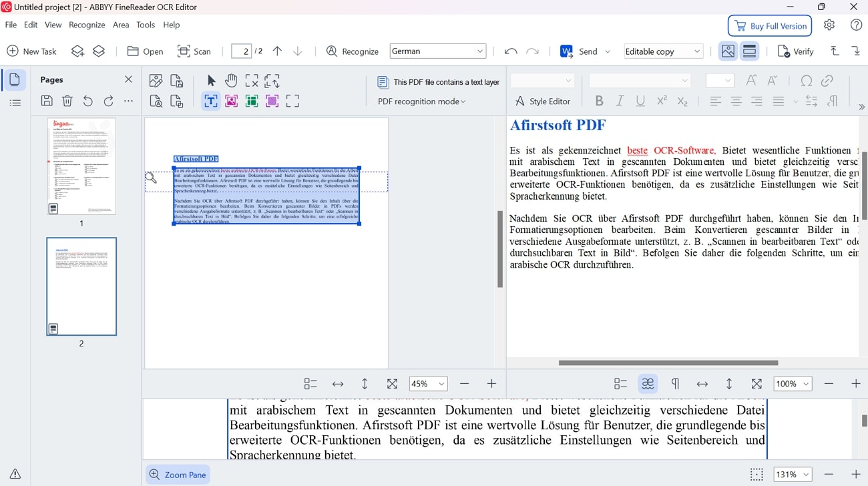Go to next page arrow
Screen dimensions: 868x486
(x=298, y=51)
